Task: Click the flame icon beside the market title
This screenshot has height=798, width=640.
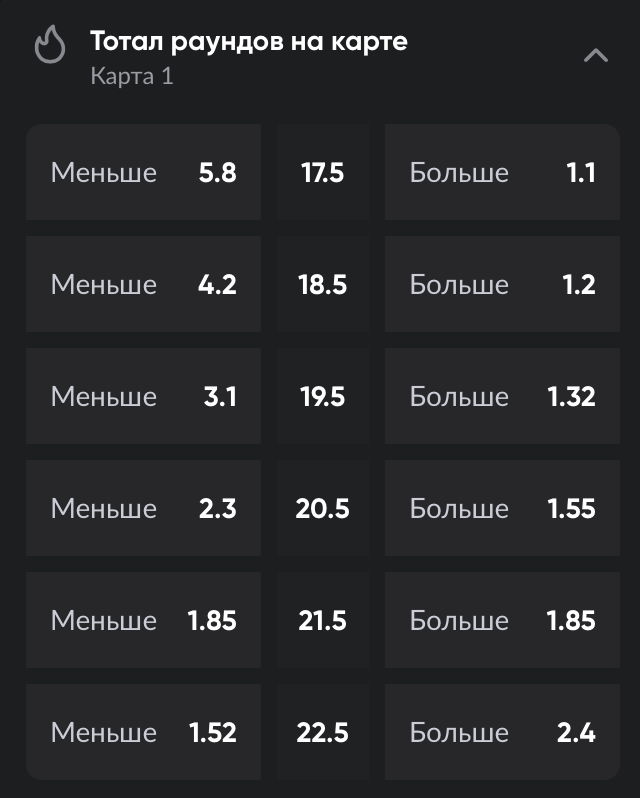Action: pos(50,45)
